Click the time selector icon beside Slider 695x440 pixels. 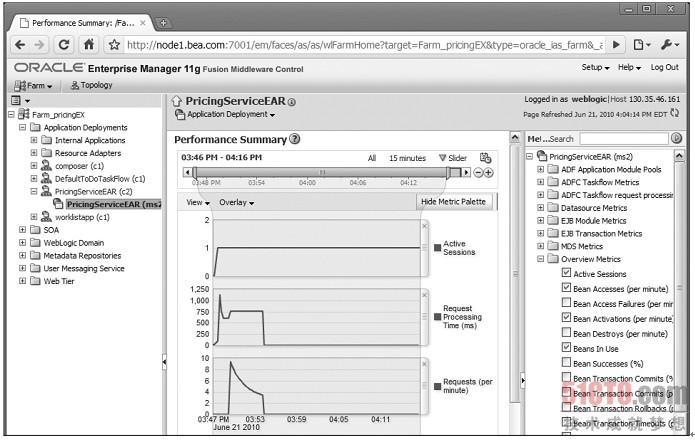coord(485,158)
